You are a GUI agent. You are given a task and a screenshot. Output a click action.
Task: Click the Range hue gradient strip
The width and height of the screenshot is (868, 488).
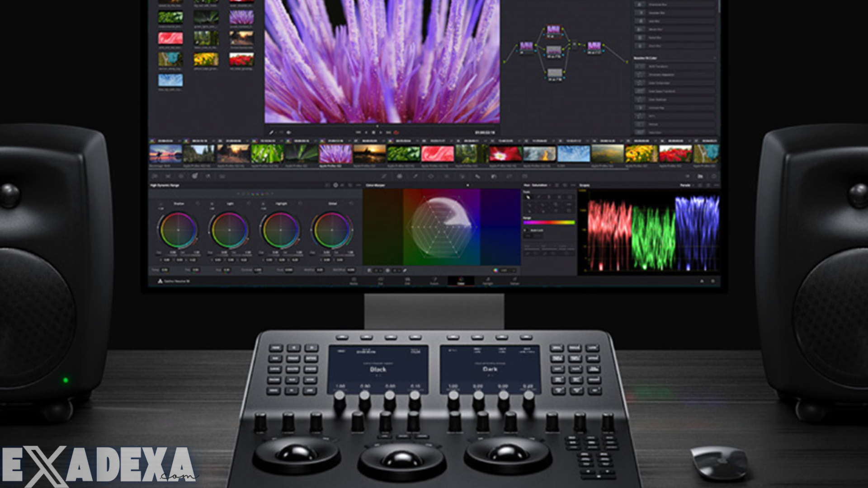click(549, 222)
